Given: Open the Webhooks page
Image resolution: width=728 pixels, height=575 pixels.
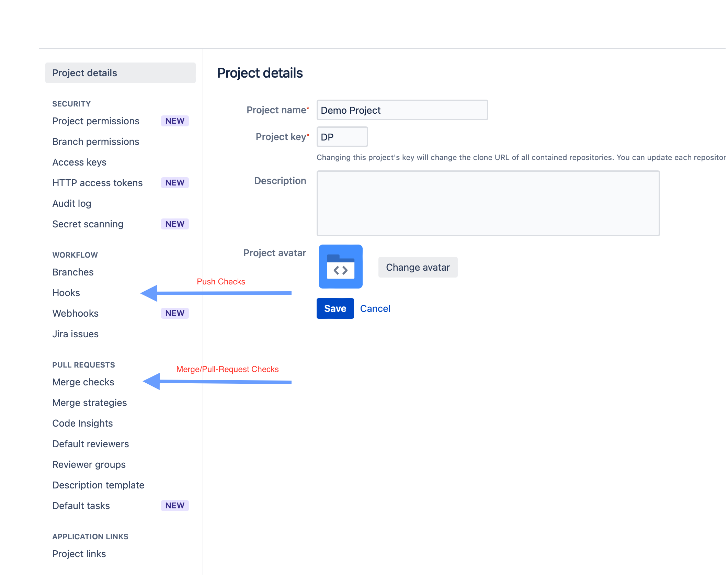Looking at the screenshot, I should 76,313.
